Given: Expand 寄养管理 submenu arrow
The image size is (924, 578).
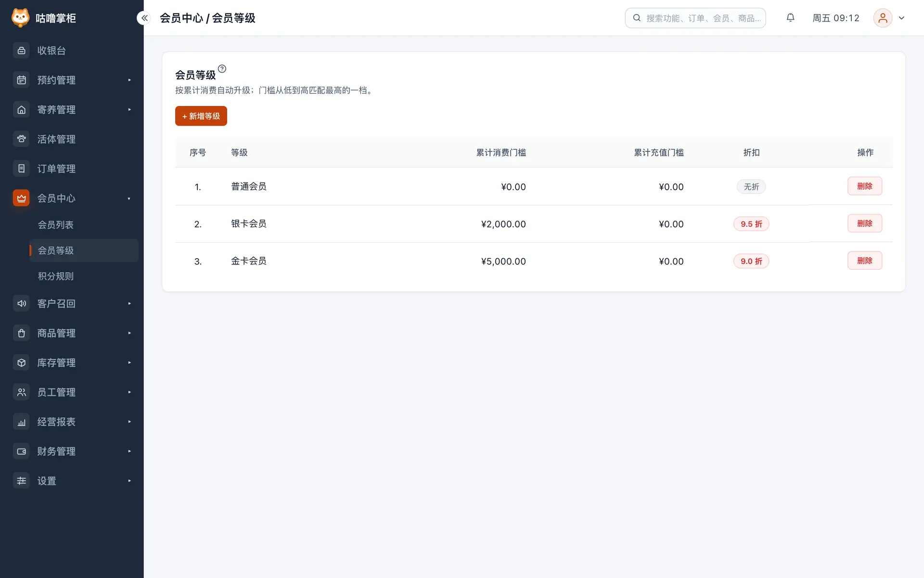Looking at the screenshot, I should pyautogui.click(x=129, y=110).
